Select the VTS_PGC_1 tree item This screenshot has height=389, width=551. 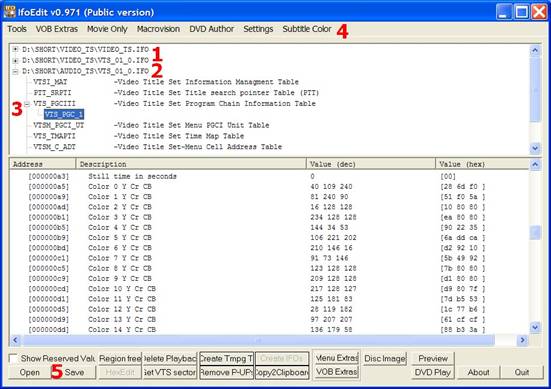tap(64, 114)
